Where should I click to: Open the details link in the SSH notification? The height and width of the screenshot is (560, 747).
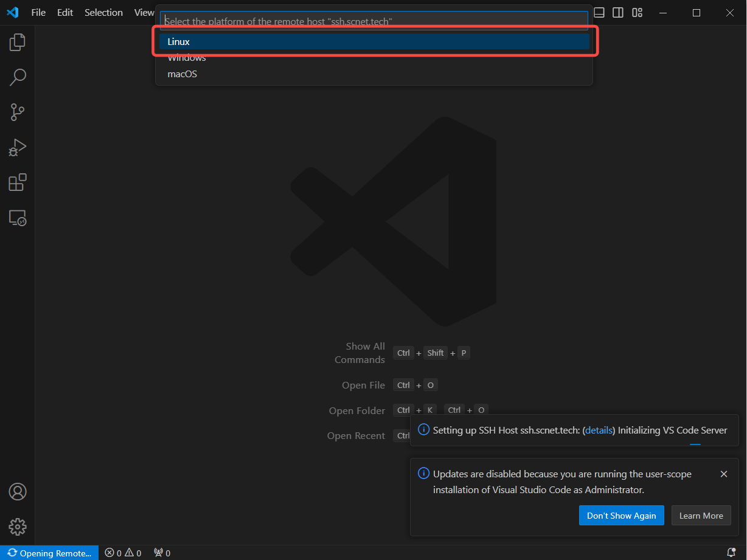pyautogui.click(x=599, y=430)
